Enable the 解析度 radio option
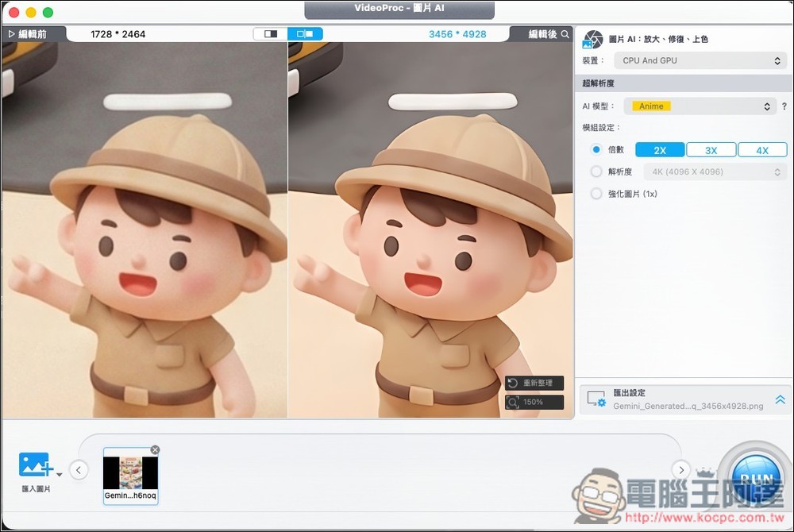The image size is (794, 532). coord(596,172)
